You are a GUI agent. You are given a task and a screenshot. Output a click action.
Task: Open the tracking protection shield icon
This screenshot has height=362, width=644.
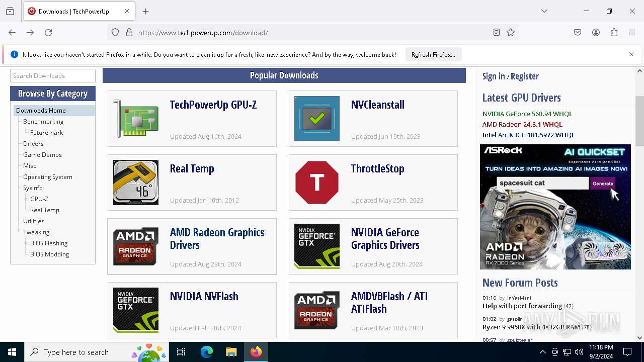coord(115,33)
